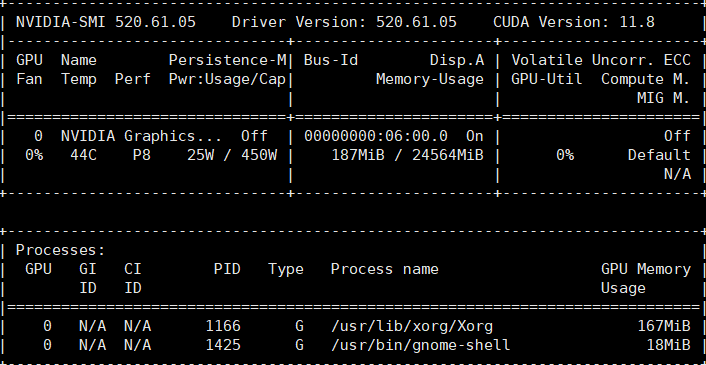Click the Type column header
Viewport: 706px width, 365px height.
(x=286, y=270)
